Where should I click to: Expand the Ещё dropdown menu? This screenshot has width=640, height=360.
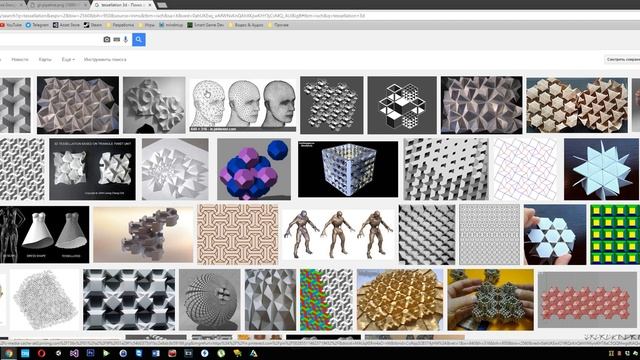click(68, 60)
